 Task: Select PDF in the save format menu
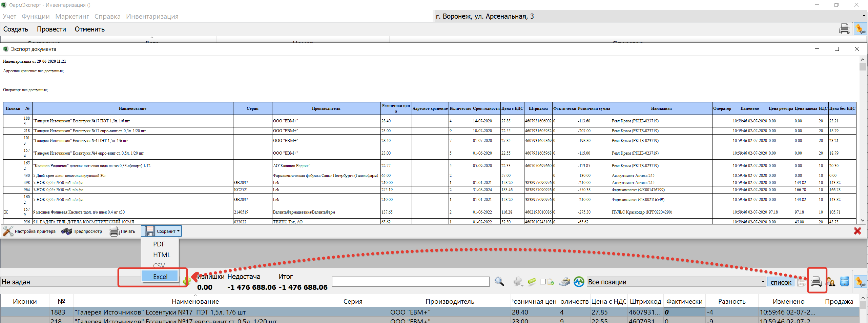[159, 244]
